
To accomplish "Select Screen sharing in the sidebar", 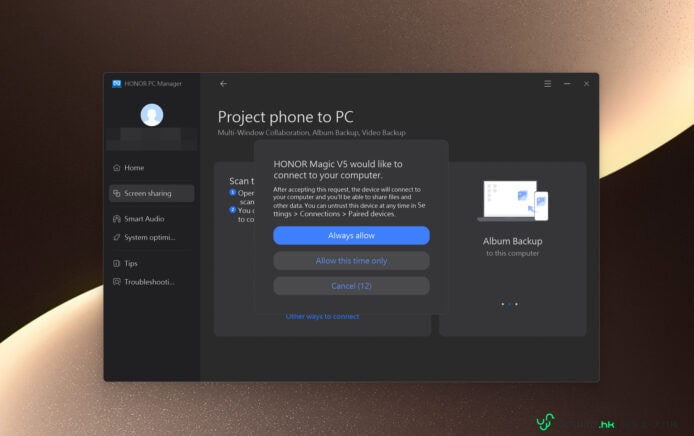I will click(151, 193).
